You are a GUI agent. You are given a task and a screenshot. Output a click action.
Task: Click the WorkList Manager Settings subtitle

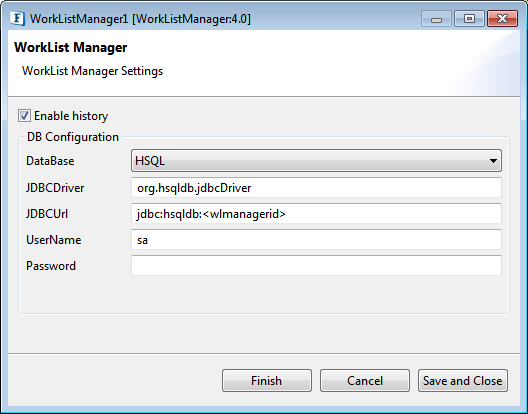click(x=92, y=71)
